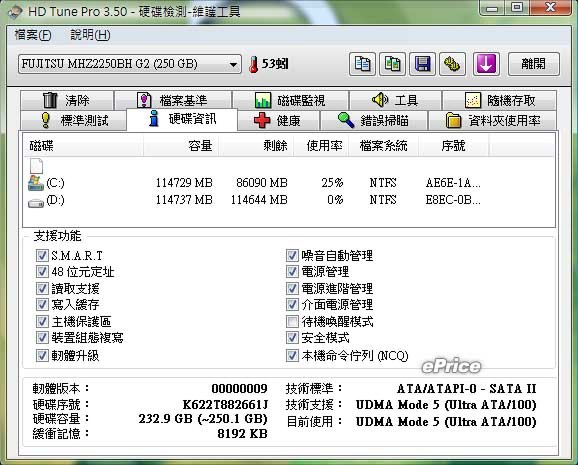This screenshot has width=578, height=465.
Task: Click the blank document icon in disk list
Action: coord(36,166)
